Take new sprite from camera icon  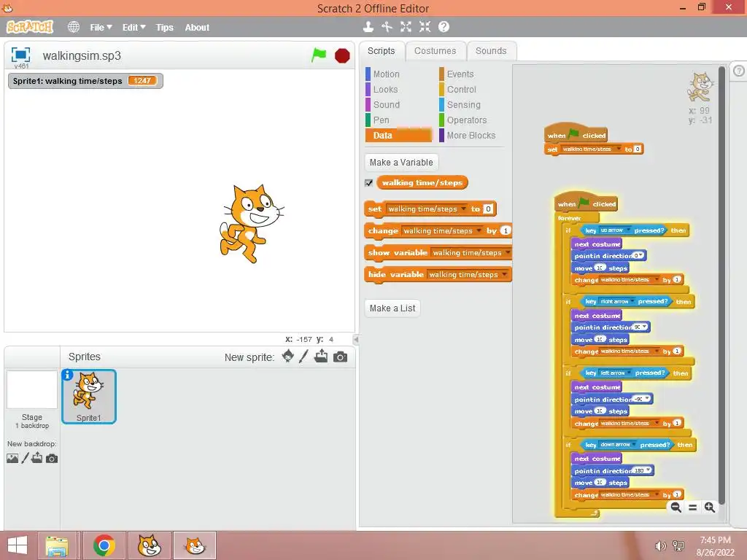point(340,357)
